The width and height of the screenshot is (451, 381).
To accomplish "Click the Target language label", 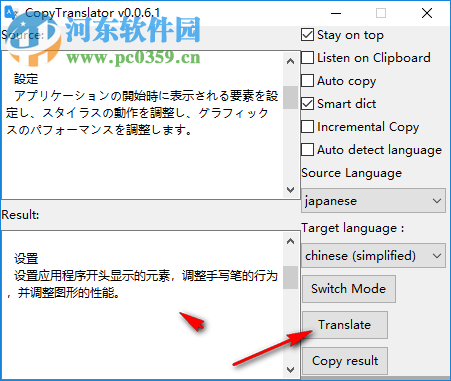I will pyautogui.click(x=353, y=228).
